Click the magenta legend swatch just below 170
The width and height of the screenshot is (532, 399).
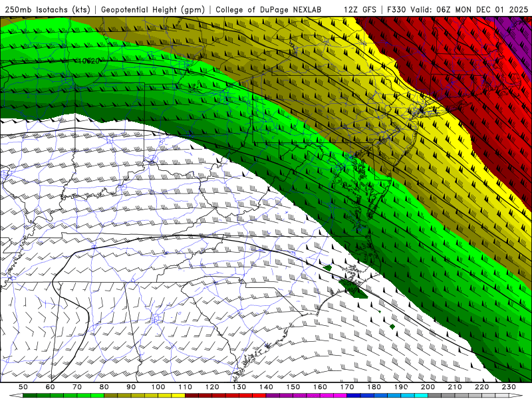[x=340, y=396]
